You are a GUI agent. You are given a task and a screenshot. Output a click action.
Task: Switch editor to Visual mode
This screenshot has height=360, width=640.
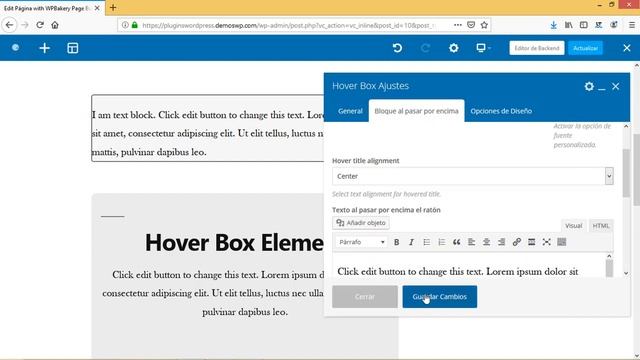(x=573, y=226)
